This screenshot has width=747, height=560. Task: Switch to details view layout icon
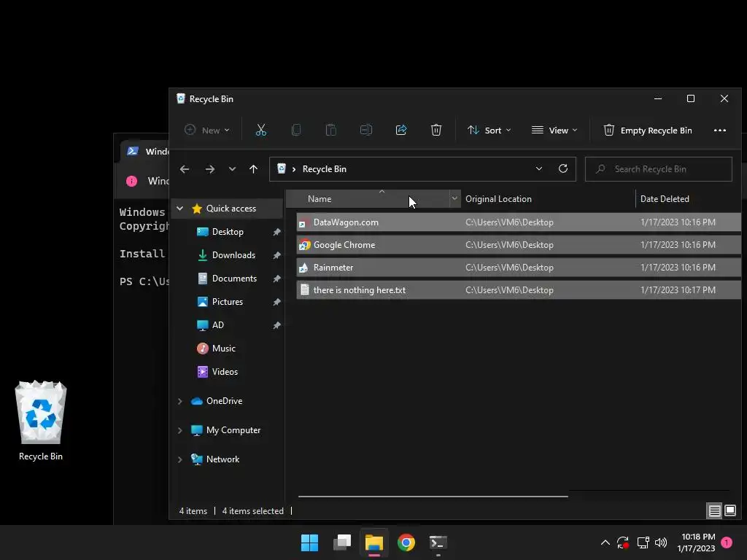click(714, 511)
